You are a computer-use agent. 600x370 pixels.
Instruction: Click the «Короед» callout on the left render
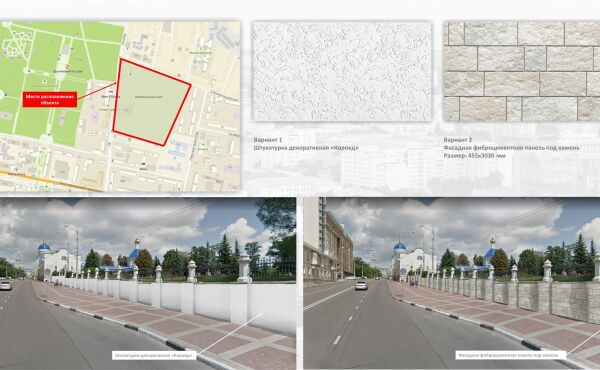pos(154,355)
